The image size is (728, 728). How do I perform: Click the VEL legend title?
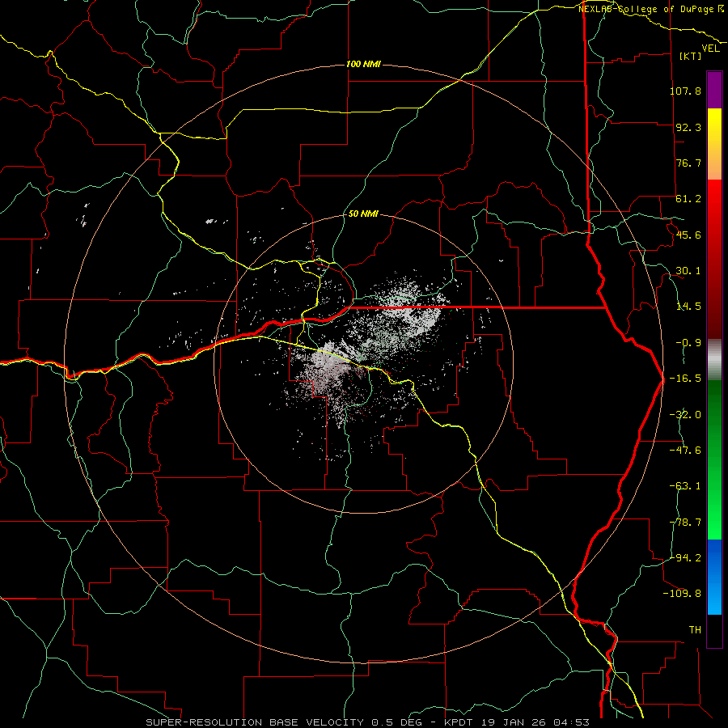pos(710,49)
